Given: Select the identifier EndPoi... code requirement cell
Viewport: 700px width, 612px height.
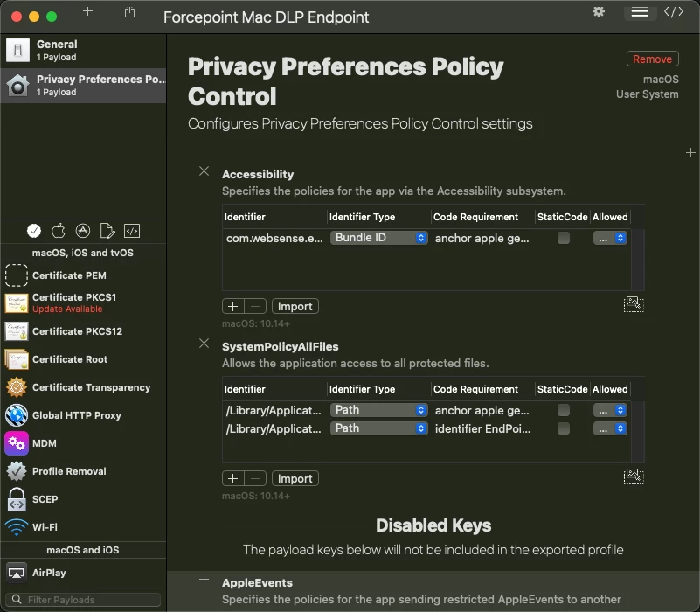Looking at the screenshot, I should click(x=482, y=429).
